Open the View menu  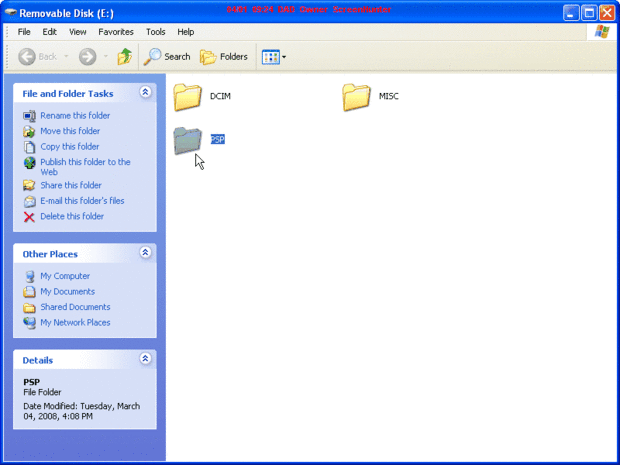click(78, 32)
